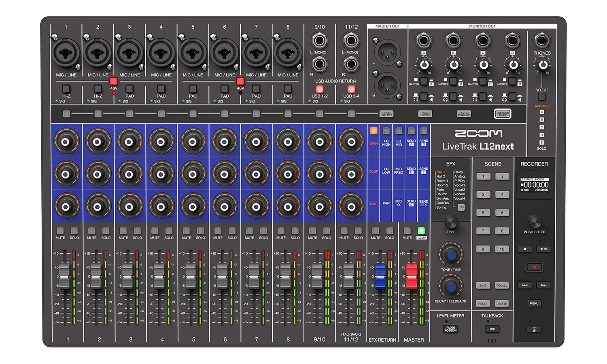Toggle the USB 3-4 audio return button
This screenshot has width=607, height=364.
351,89
